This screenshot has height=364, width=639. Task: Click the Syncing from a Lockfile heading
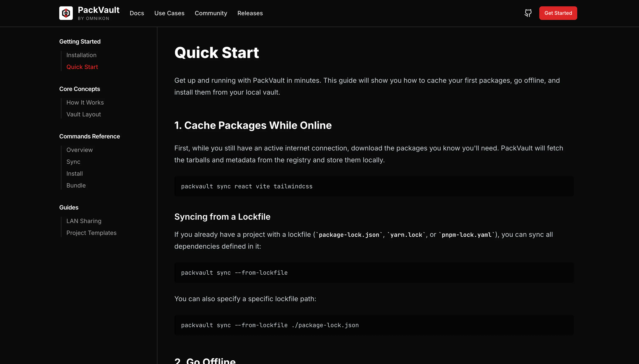click(x=222, y=216)
